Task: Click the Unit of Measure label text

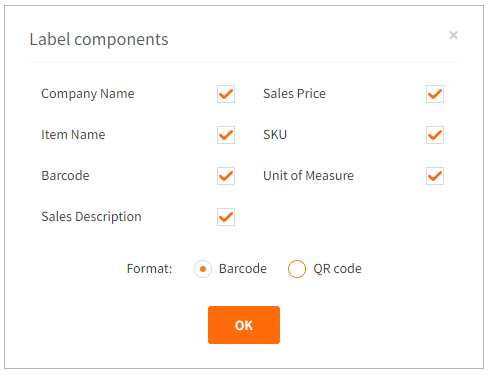Action: coord(308,176)
